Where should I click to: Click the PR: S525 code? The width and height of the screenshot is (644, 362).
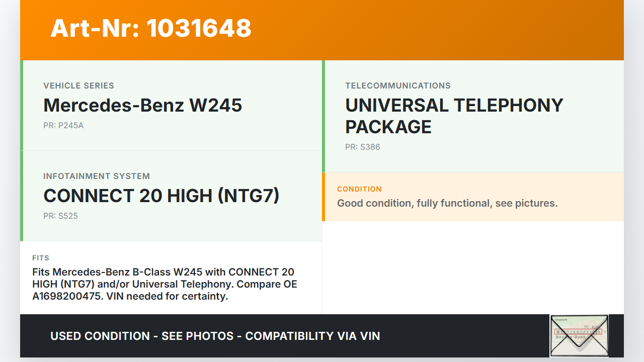pyautogui.click(x=60, y=216)
